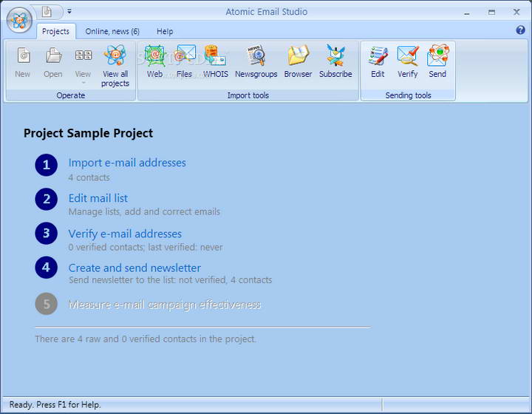Launch the Verify sending tool

coord(407,61)
